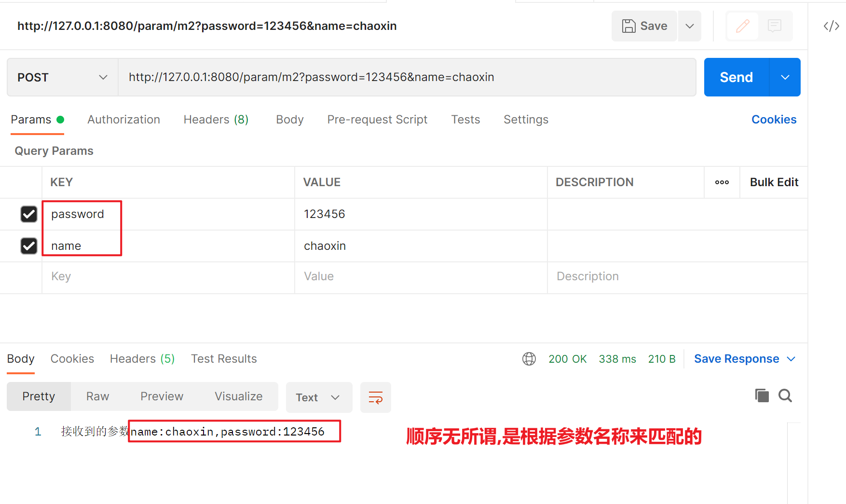
Task: Click the chaoxin value cell
Action: coord(421,246)
